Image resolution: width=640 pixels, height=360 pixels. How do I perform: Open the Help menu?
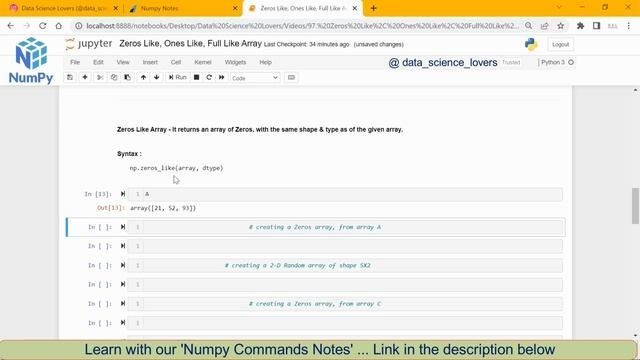266,62
